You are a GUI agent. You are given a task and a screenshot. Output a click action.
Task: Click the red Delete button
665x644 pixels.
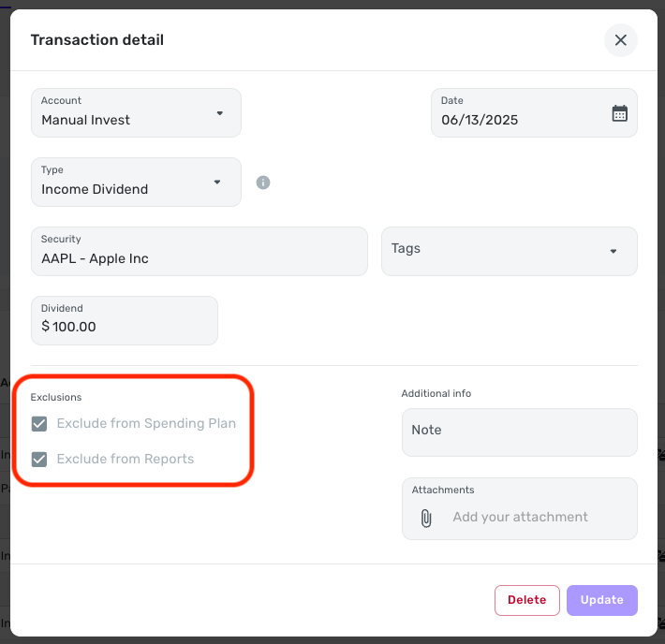coord(526,600)
